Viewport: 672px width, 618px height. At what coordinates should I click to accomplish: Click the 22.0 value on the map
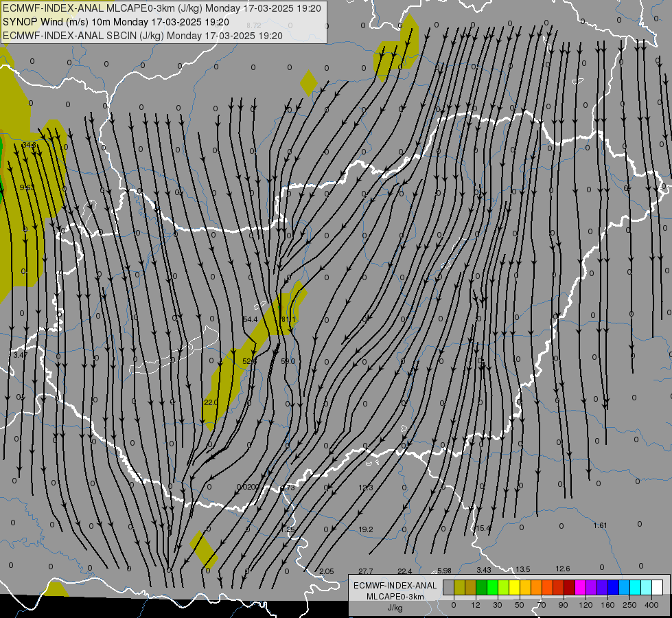(x=211, y=402)
